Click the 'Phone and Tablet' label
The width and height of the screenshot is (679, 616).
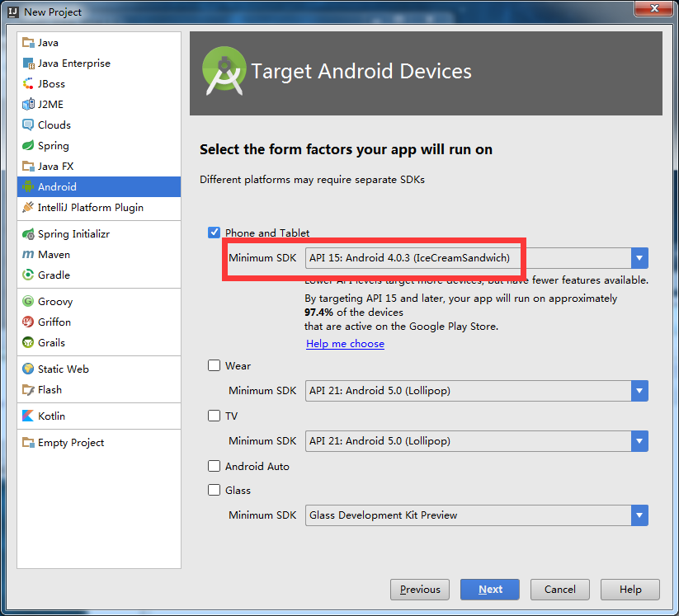click(x=267, y=233)
